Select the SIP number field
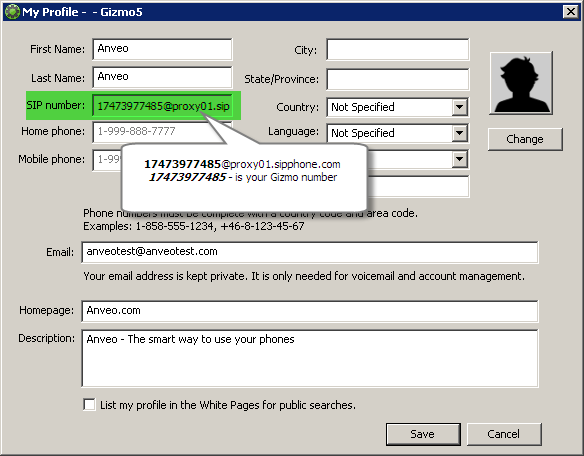This screenshot has height=456, width=584. pos(162,106)
